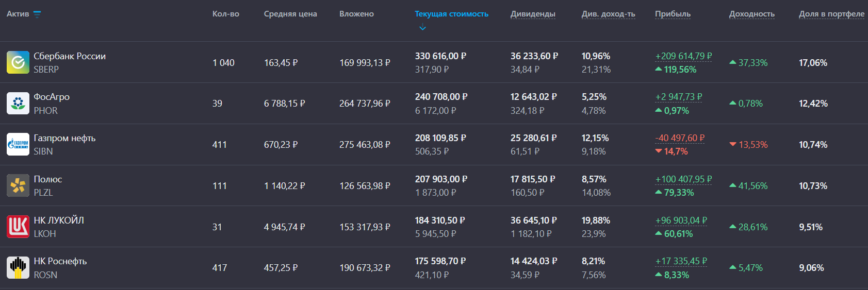Sort table by Дивиденды column
This screenshot has width=868, height=290.
tap(533, 14)
